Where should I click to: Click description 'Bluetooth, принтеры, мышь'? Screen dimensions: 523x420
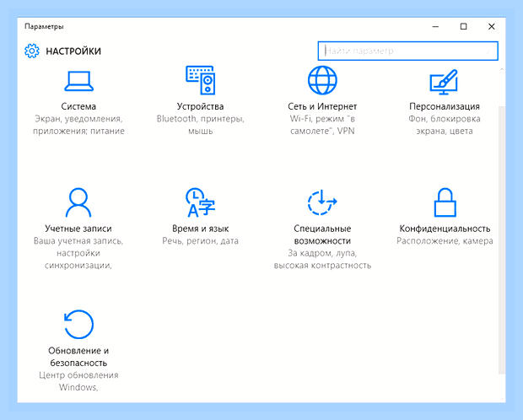201,125
